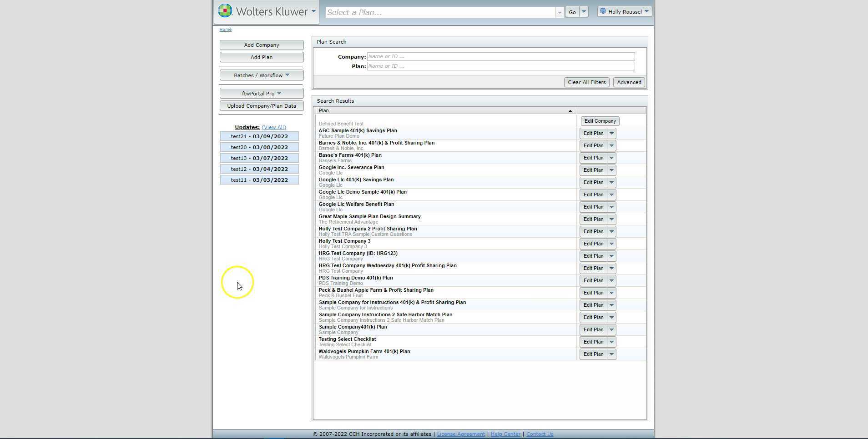Viewport: 868px width, 439px height.
Task: Open Edit Plan dropdown for ABC Sample 401(k) Savings Plan
Action: click(x=612, y=133)
